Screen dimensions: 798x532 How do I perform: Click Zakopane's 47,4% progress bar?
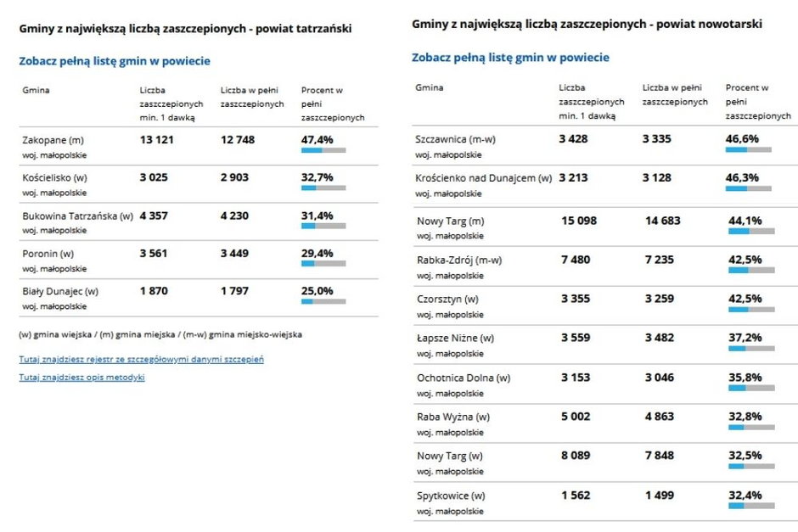click(x=323, y=150)
